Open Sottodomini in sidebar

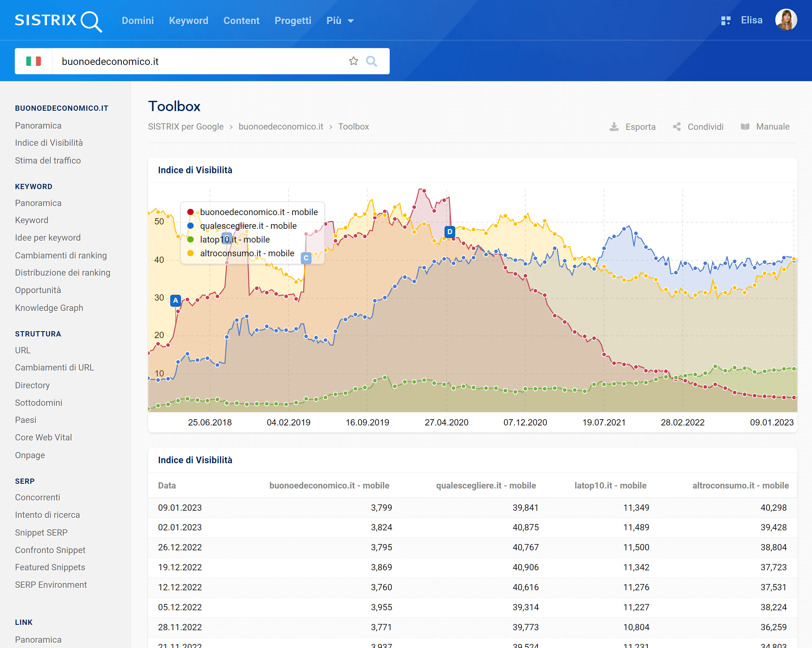click(39, 403)
